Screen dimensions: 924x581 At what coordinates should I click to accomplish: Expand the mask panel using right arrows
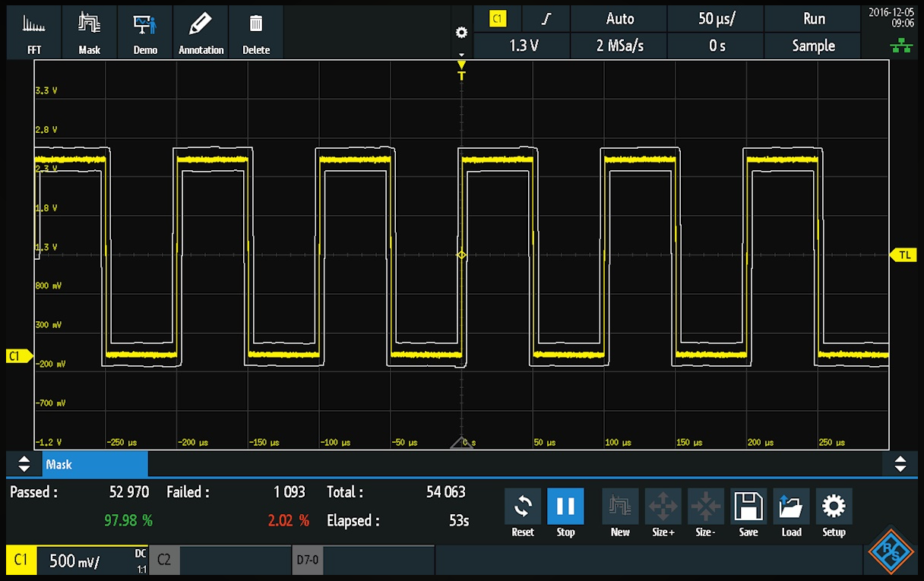pos(900,463)
